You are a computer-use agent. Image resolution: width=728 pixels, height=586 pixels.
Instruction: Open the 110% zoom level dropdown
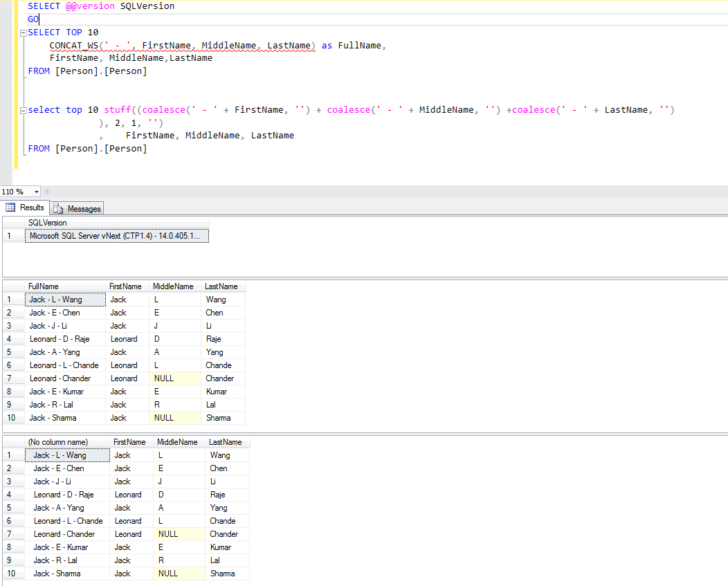click(x=35, y=191)
